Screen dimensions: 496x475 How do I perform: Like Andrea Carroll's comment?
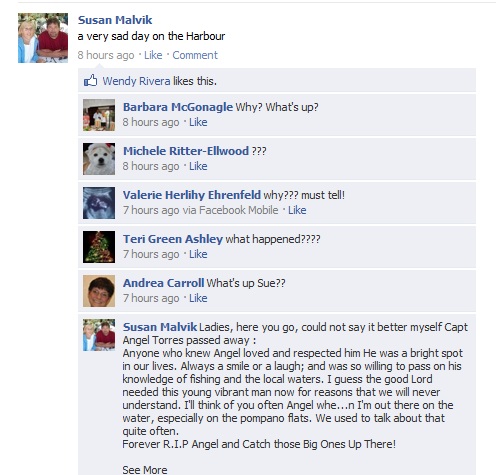198,298
